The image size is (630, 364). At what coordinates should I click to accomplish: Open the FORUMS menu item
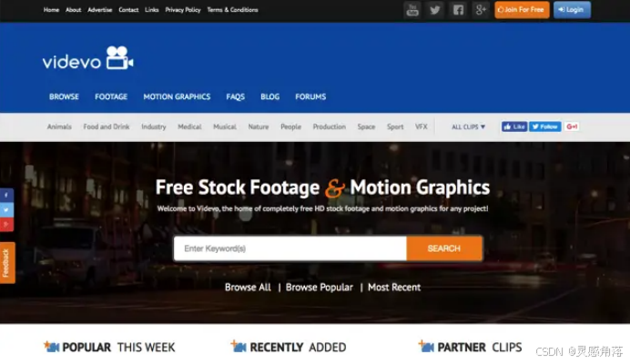310,96
